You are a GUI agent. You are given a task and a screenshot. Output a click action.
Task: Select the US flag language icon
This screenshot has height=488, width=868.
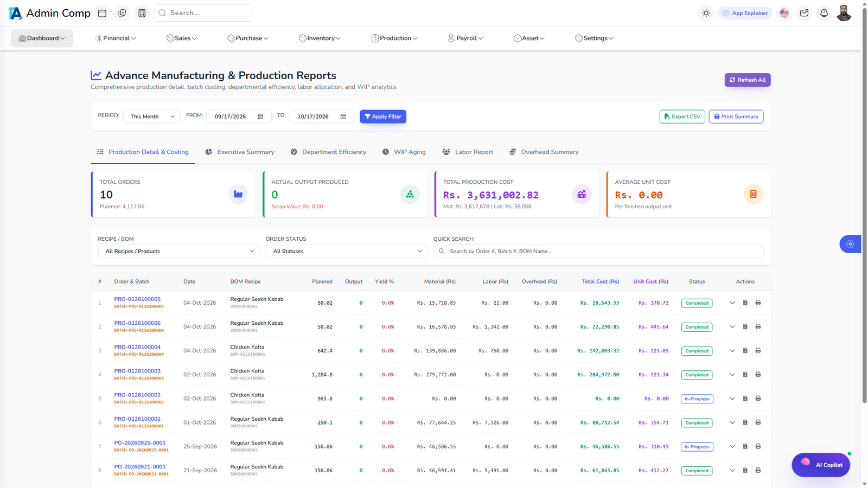click(x=784, y=13)
